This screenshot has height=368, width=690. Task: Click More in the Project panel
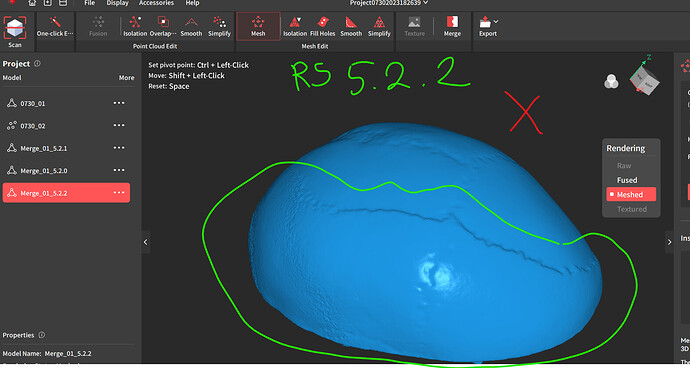126,77
